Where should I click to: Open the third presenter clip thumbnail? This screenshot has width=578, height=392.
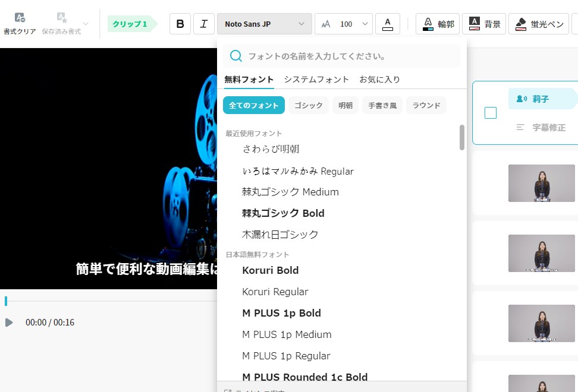point(542,323)
